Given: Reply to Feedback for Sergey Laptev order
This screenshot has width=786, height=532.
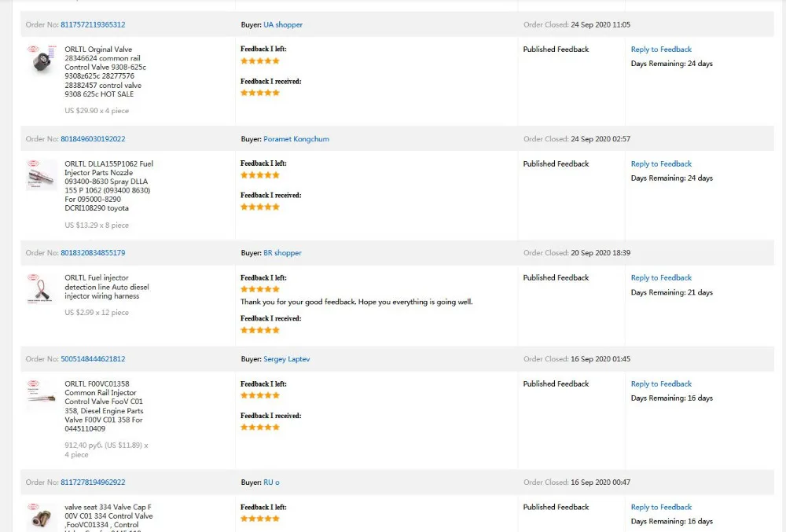Looking at the screenshot, I should coord(661,384).
